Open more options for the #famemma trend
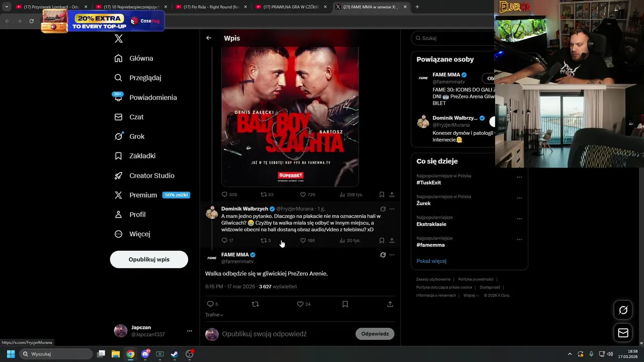This screenshot has height=362, width=644. [519, 239]
